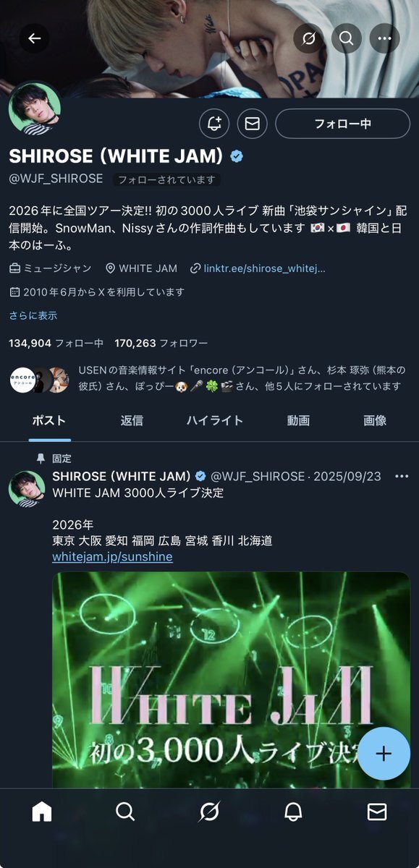Screen dimensions: 419x868
Task: Open the 画像 tab
Action: [375, 420]
